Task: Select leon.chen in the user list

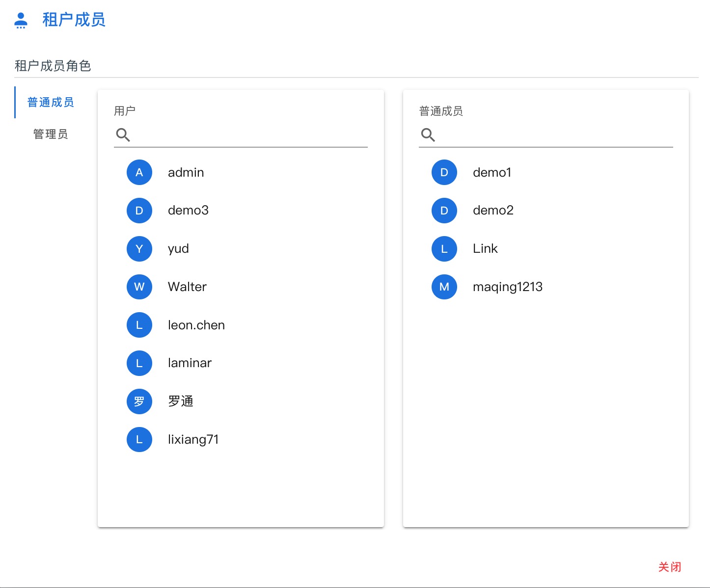Action: pyautogui.click(x=241, y=325)
